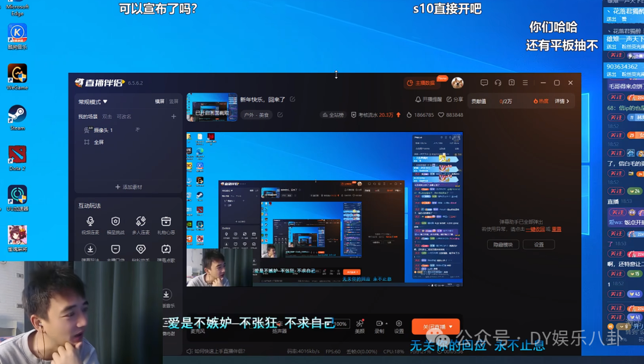Click the 重置 link

[556, 229]
